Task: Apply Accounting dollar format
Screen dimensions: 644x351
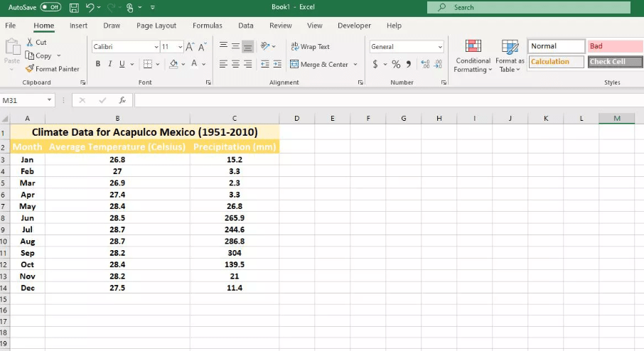Action: click(375, 64)
